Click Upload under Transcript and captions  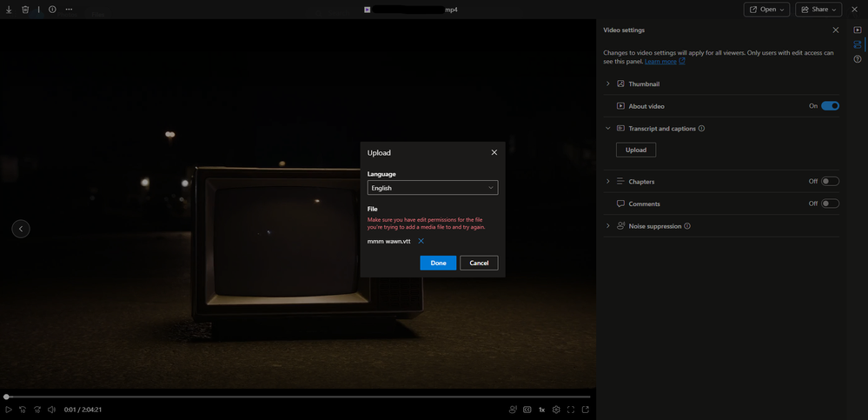[635, 150]
